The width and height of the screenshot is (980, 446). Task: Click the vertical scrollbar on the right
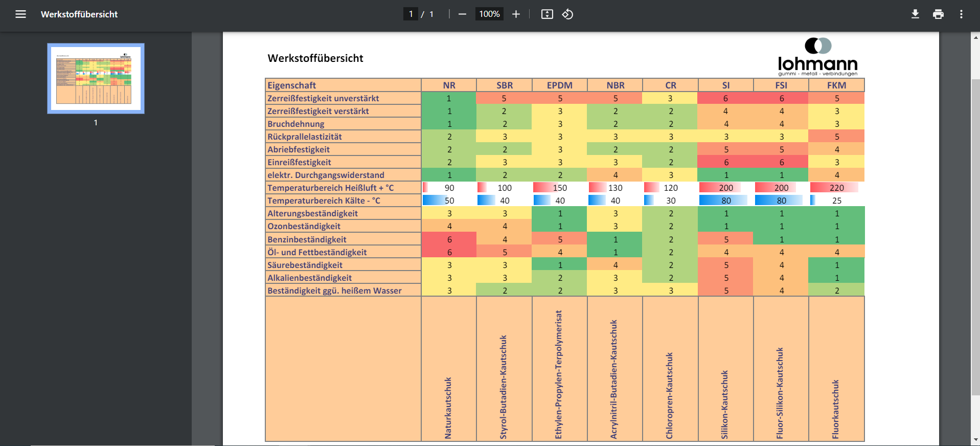[x=975, y=235]
